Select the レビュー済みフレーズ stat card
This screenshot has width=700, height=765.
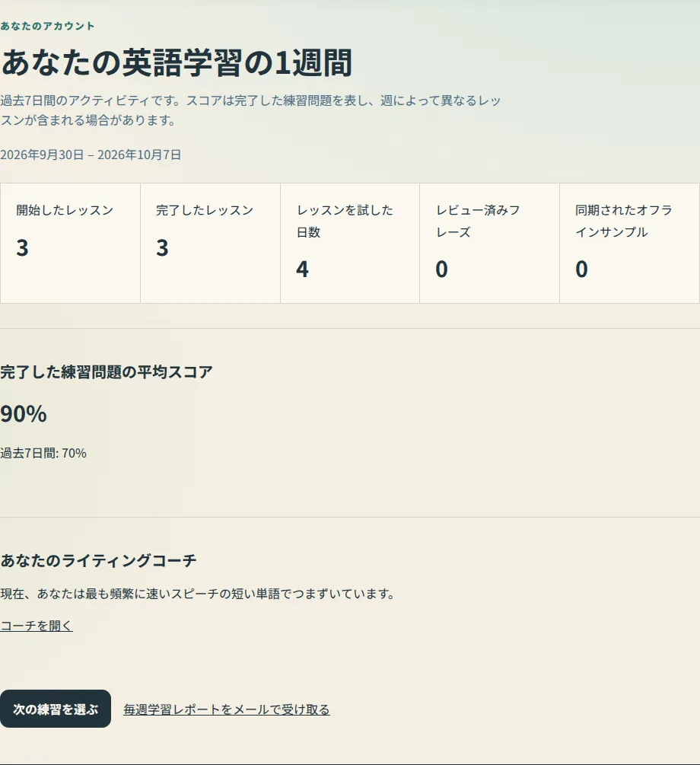point(490,243)
